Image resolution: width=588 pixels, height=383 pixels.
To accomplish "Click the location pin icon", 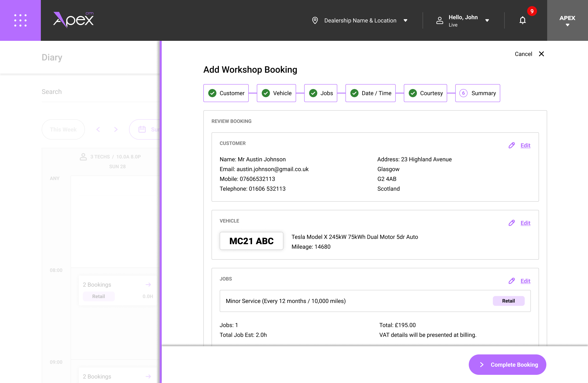I will click(315, 20).
